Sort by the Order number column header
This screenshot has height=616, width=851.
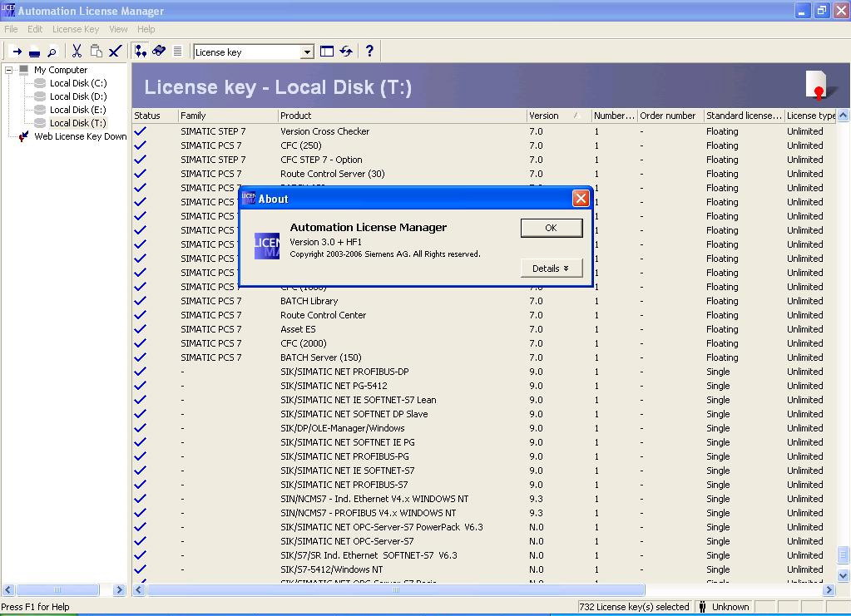670,116
